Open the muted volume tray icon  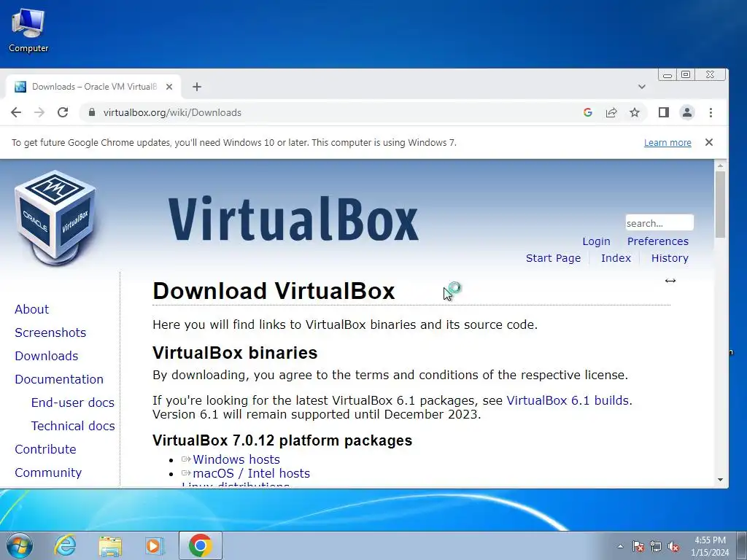click(673, 547)
